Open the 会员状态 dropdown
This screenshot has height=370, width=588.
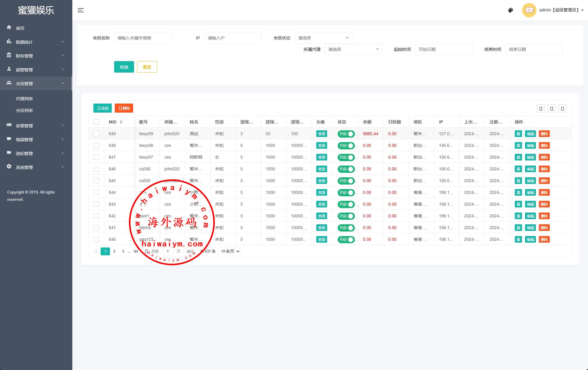coord(323,38)
